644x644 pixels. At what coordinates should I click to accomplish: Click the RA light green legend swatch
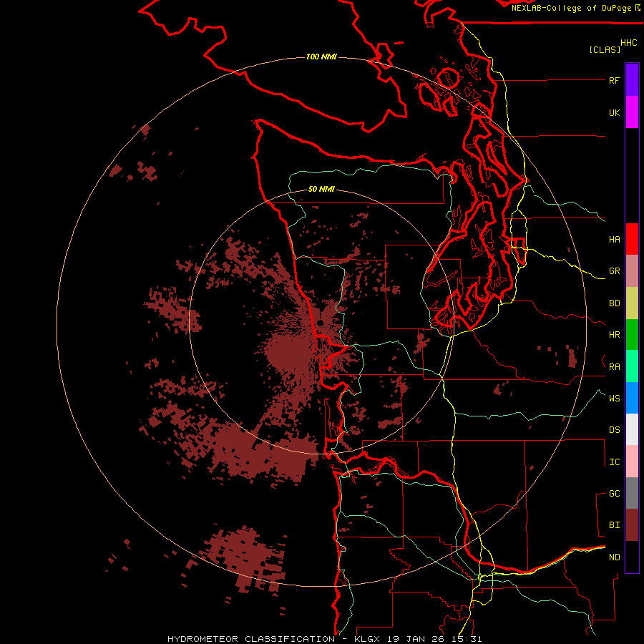point(632,366)
